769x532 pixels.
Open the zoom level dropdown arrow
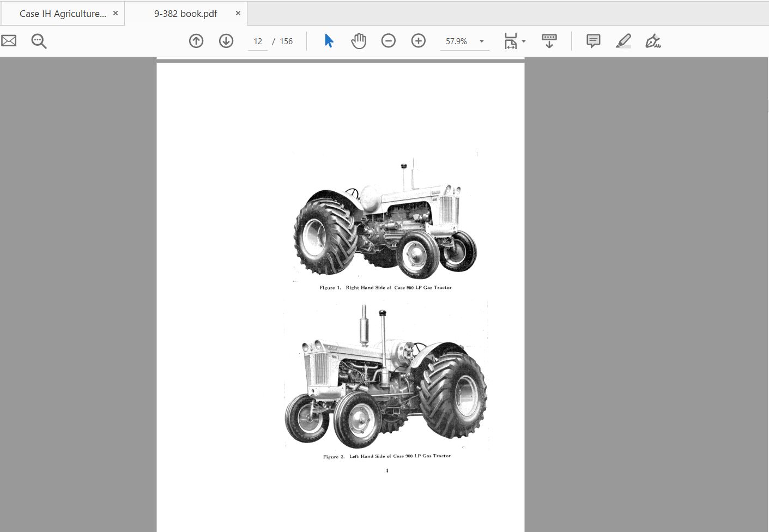pos(482,41)
